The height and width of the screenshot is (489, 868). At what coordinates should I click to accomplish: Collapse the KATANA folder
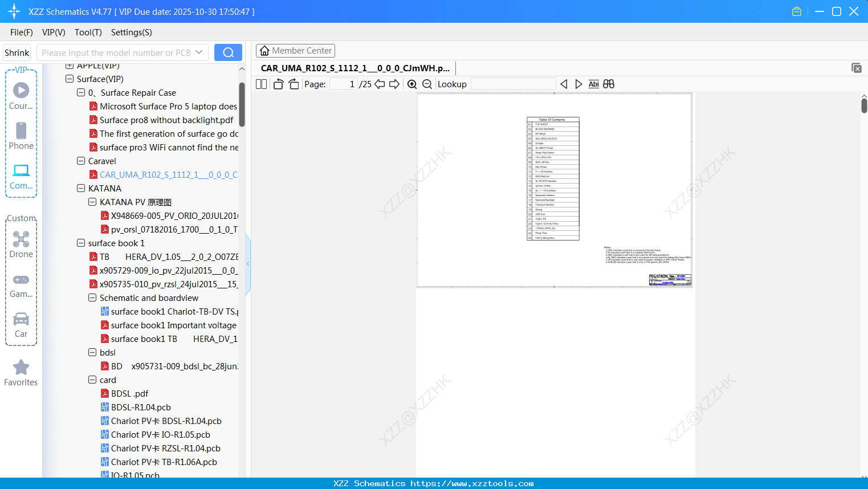pyautogui.click(x=81, y=188)
